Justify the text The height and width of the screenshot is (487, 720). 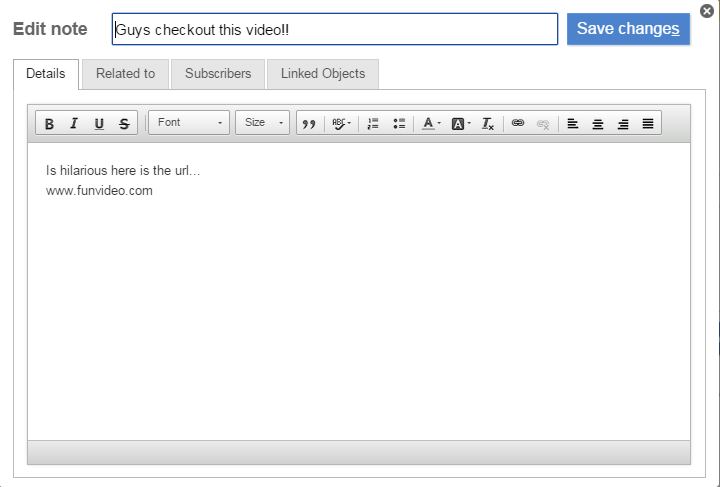pos(648,123)
